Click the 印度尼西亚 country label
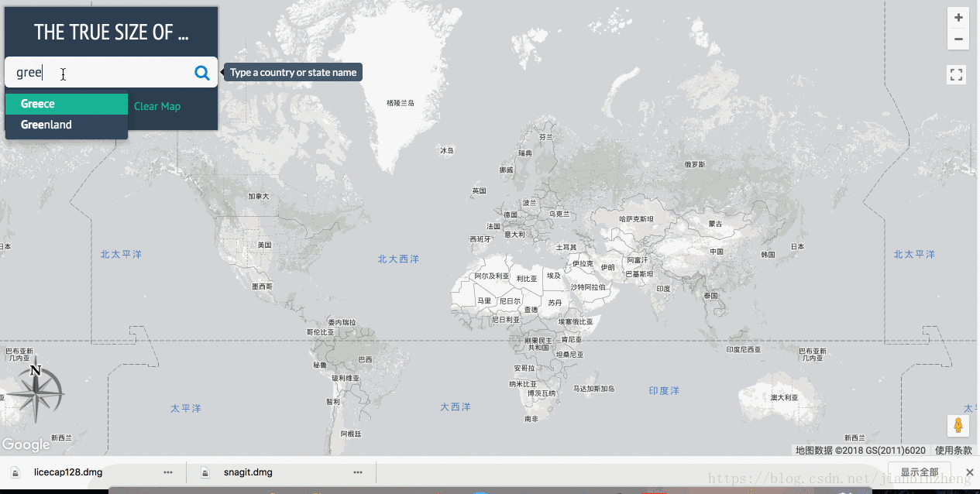Screen dimensions: 980x494 point(744,349)
